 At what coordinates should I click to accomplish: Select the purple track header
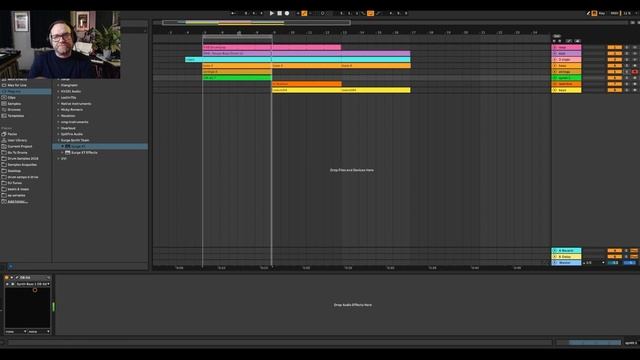point(567,53)
